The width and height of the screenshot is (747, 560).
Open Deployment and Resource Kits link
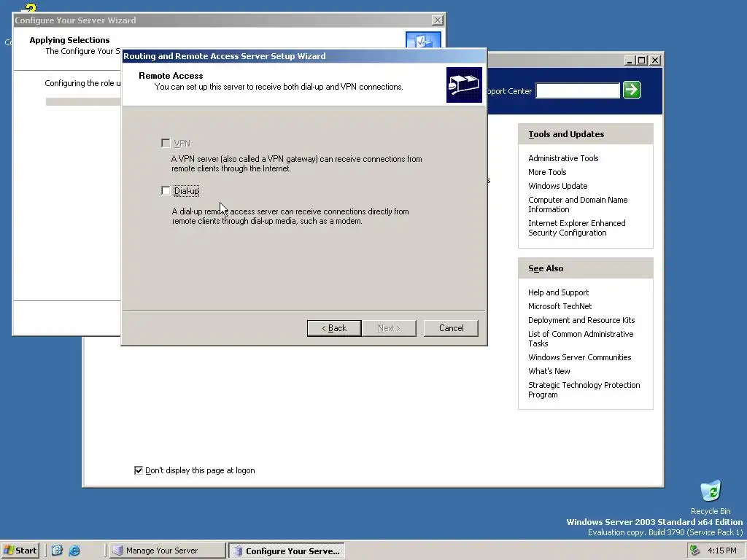tap(581, 320)
